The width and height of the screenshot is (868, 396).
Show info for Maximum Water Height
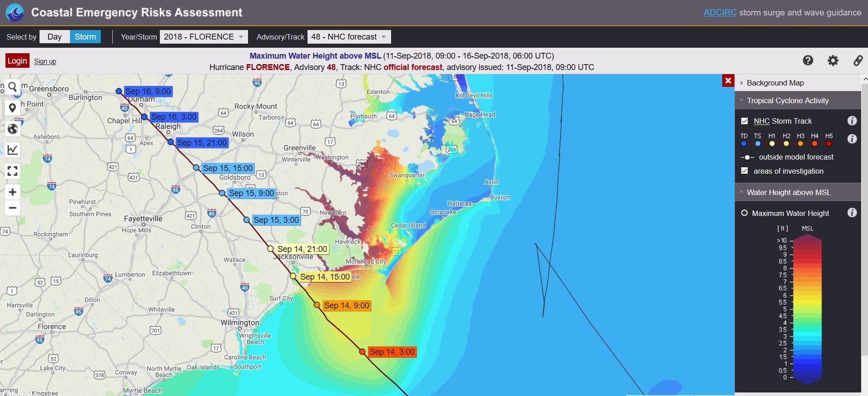click(x=852, y=212)
